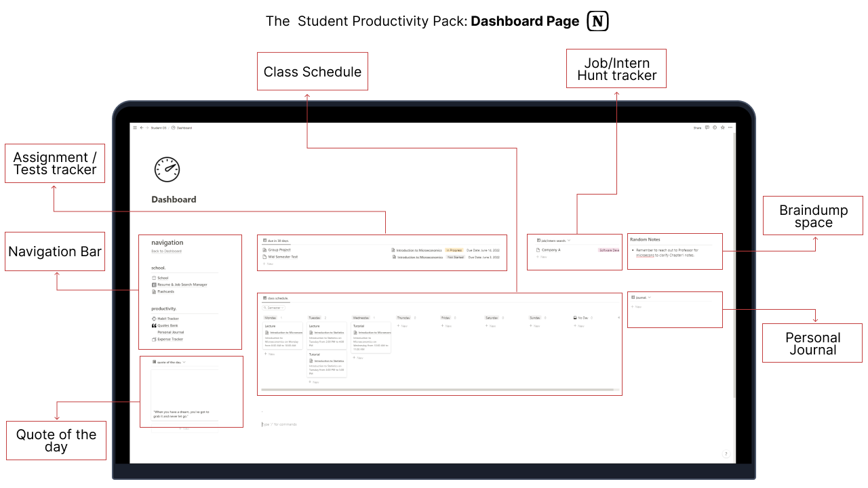Open the microecons link in Random Notes
This screenshot has width=868, height=488.
644,255
